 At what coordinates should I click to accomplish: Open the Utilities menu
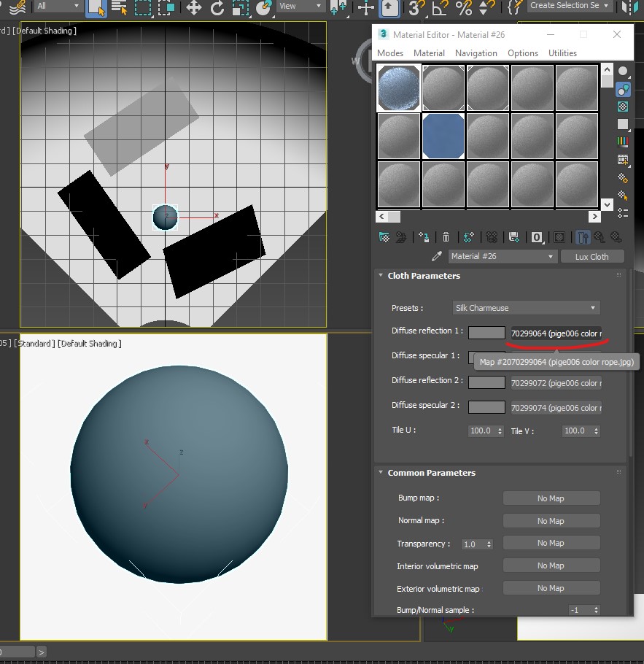click(562, 53)
